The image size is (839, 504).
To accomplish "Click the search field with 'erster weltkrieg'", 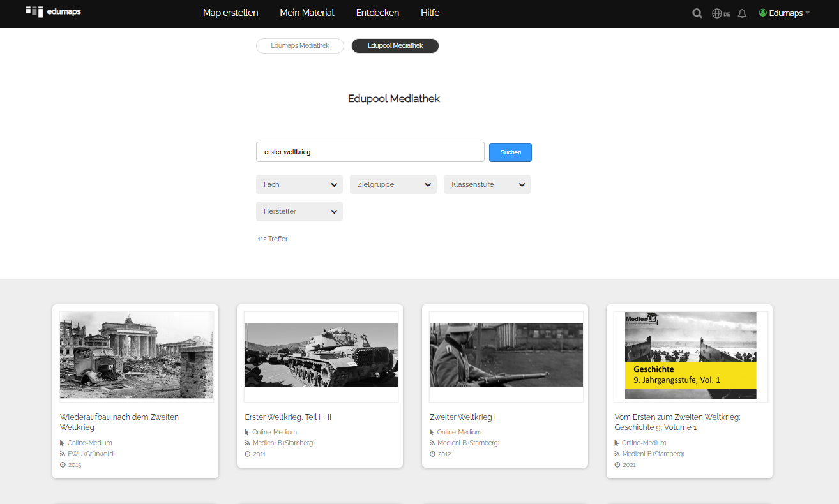I will (x=370, y=152).
